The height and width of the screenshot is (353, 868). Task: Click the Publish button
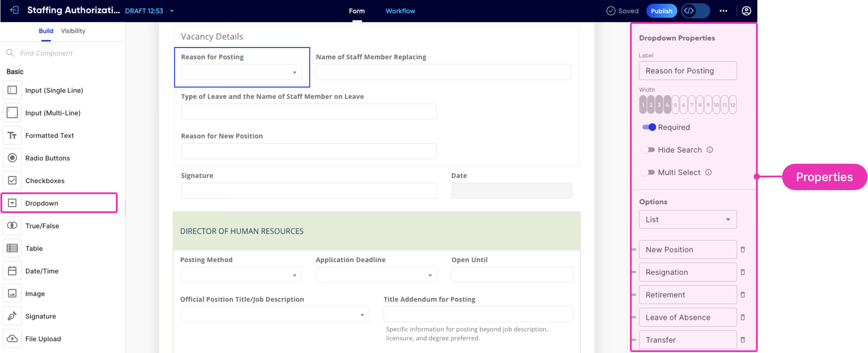tap(661, 11)
